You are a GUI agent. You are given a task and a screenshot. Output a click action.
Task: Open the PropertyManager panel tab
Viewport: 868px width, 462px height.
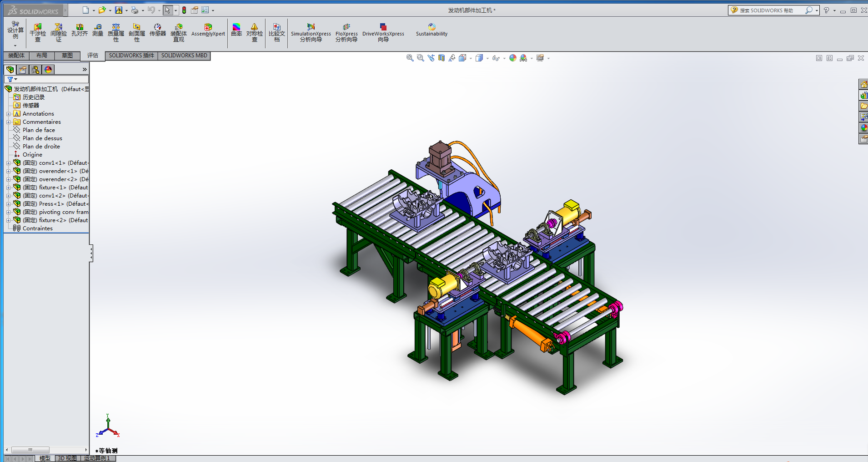(23, 69)
